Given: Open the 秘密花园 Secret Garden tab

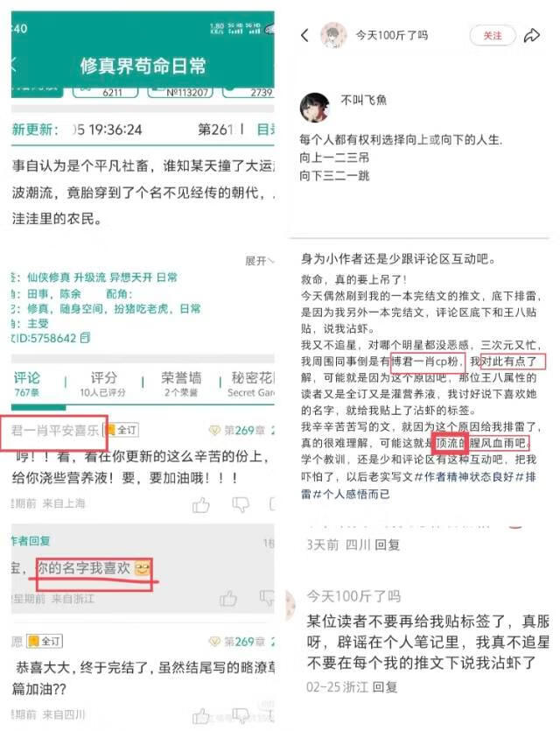Looking at the screenshot, I should [252, 383].
